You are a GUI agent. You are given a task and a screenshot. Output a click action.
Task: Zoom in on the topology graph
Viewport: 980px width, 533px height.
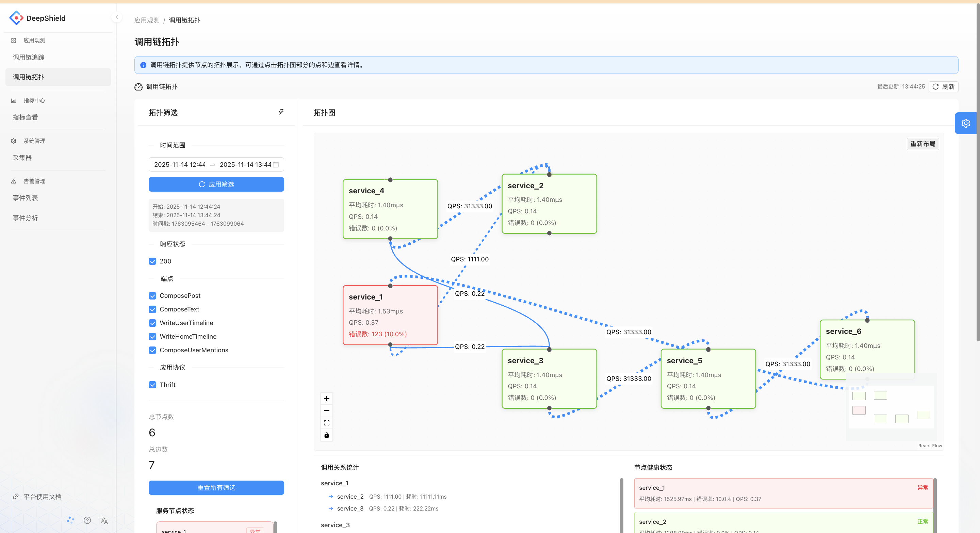pos(326,398)
